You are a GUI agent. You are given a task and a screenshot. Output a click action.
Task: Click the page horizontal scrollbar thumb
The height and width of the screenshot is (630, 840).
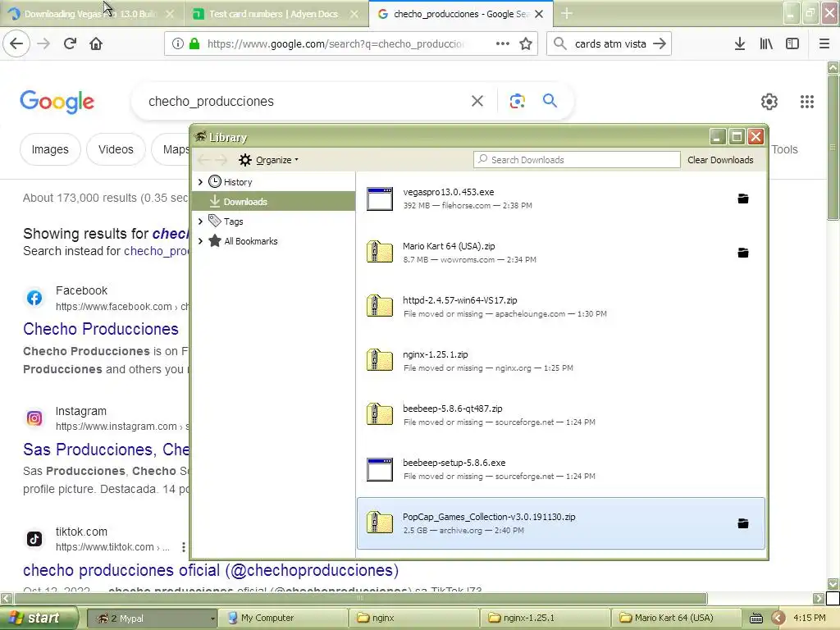pyautogui.click(x=361, y=598)
